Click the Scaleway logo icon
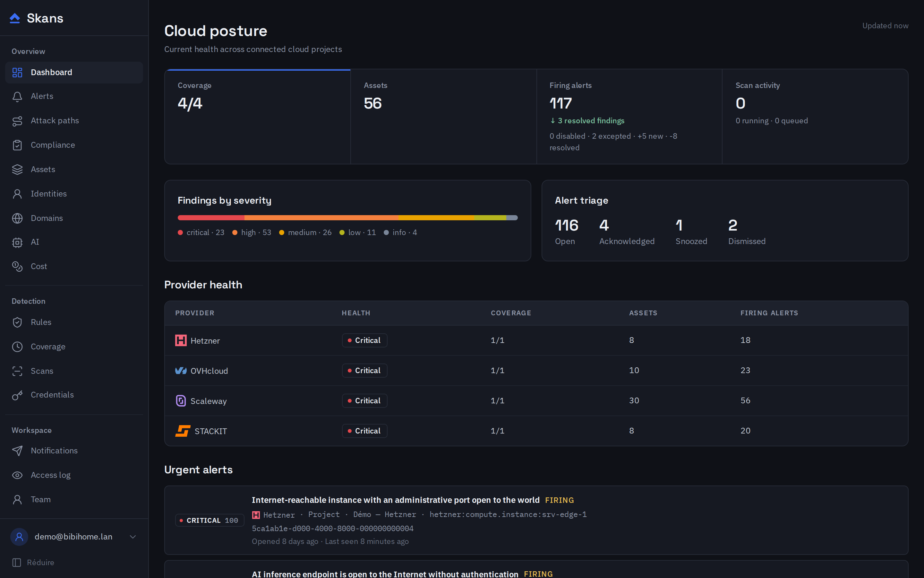 tap(181, 401)
